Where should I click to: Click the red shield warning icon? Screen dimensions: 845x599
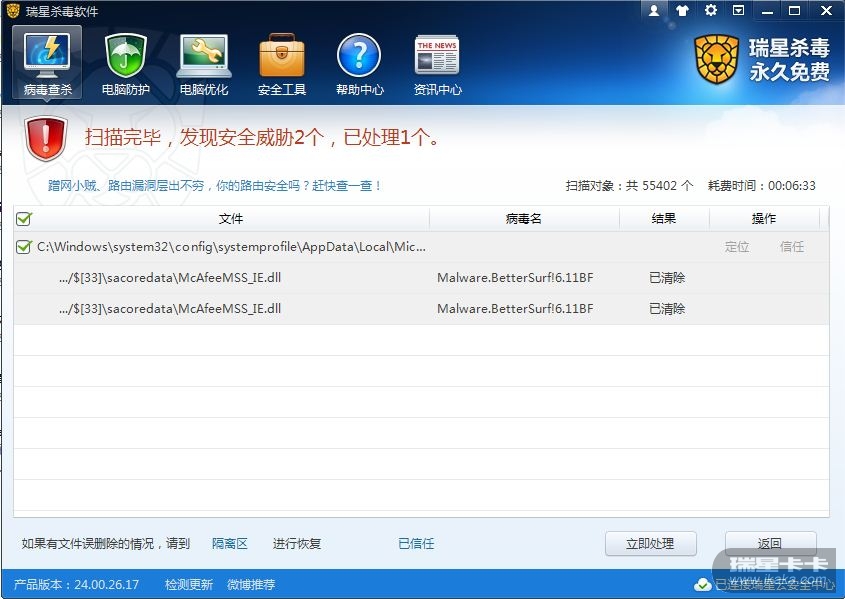pos(46,138)
